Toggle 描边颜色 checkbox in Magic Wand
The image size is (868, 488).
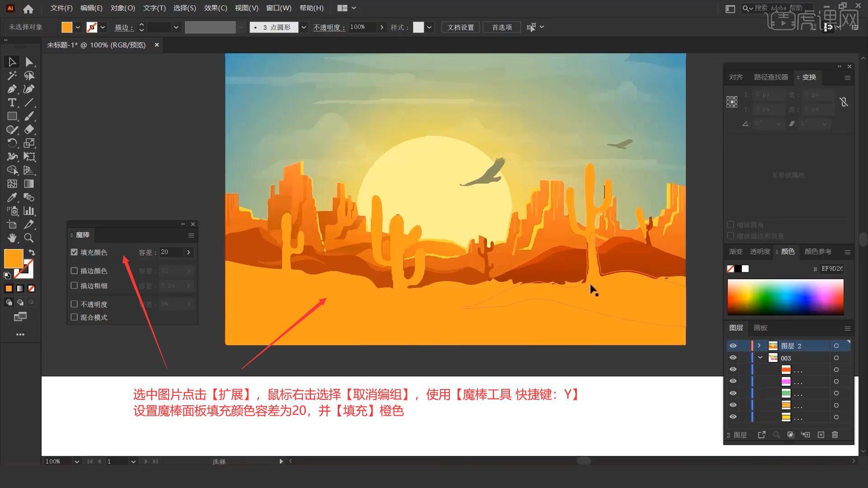(75, 271)
